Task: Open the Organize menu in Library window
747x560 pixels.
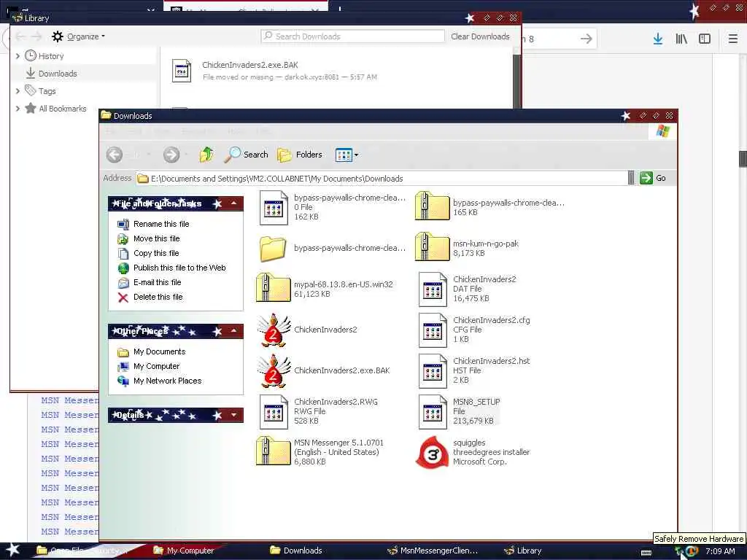Action: pos(79,36)
